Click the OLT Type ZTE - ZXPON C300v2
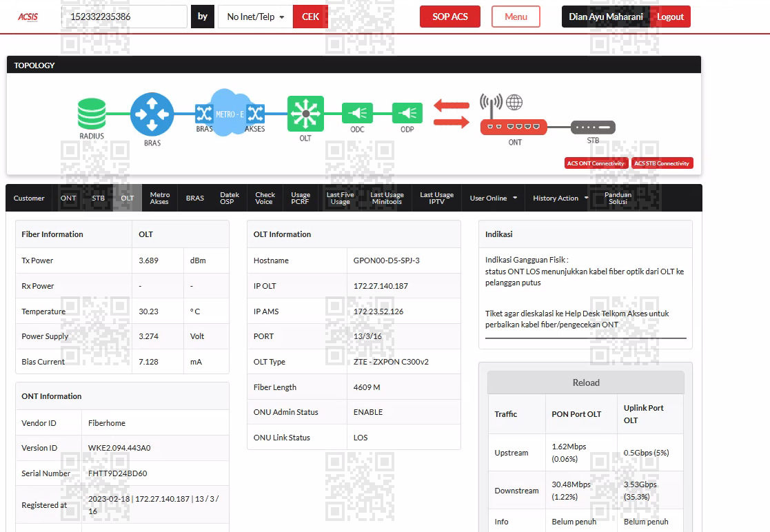 coord(391,362)
